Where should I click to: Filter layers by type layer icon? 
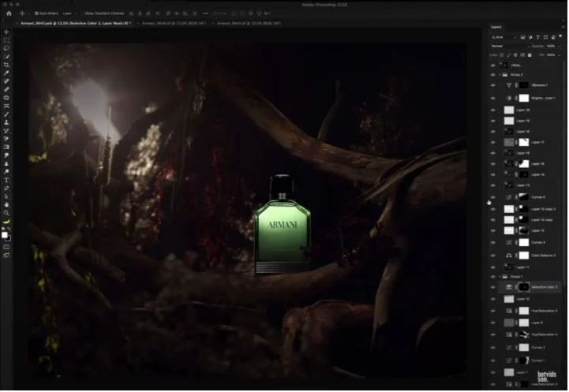[538, 37]
